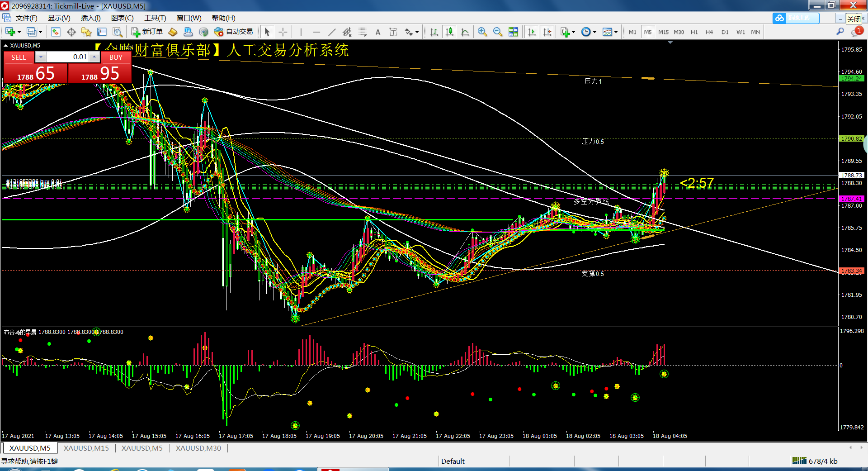This screenshot has width=868, height=471.
Task: Open the 文件(F) menu
Action: tap(26, 18)
